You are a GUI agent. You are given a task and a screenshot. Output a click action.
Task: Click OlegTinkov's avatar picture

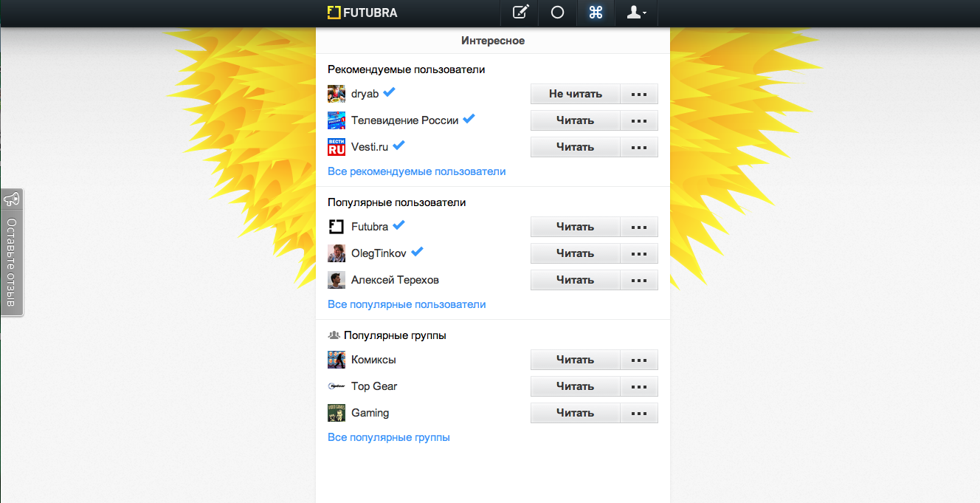(337, 253)
